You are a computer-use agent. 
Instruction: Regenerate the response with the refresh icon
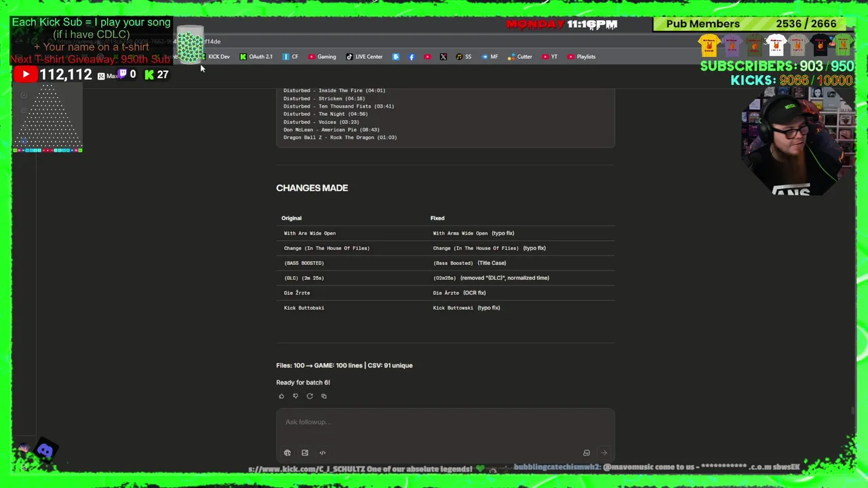coord(310,396)
